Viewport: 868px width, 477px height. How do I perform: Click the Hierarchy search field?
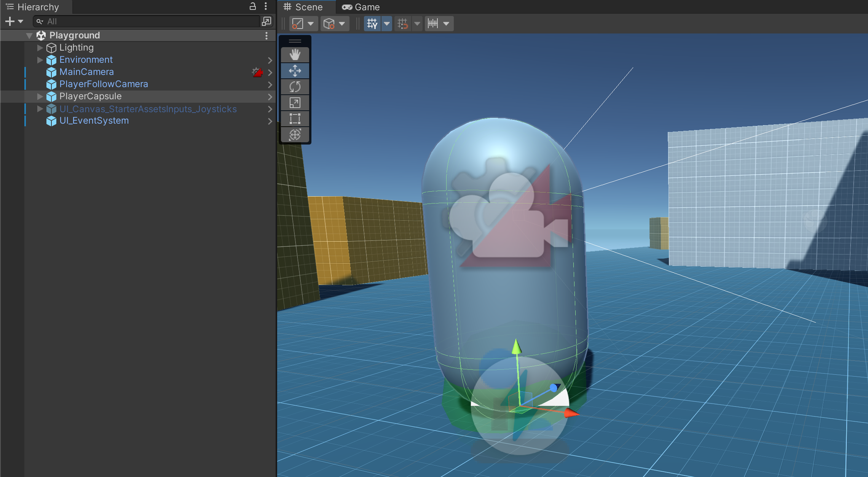click(x=148, y=21)
